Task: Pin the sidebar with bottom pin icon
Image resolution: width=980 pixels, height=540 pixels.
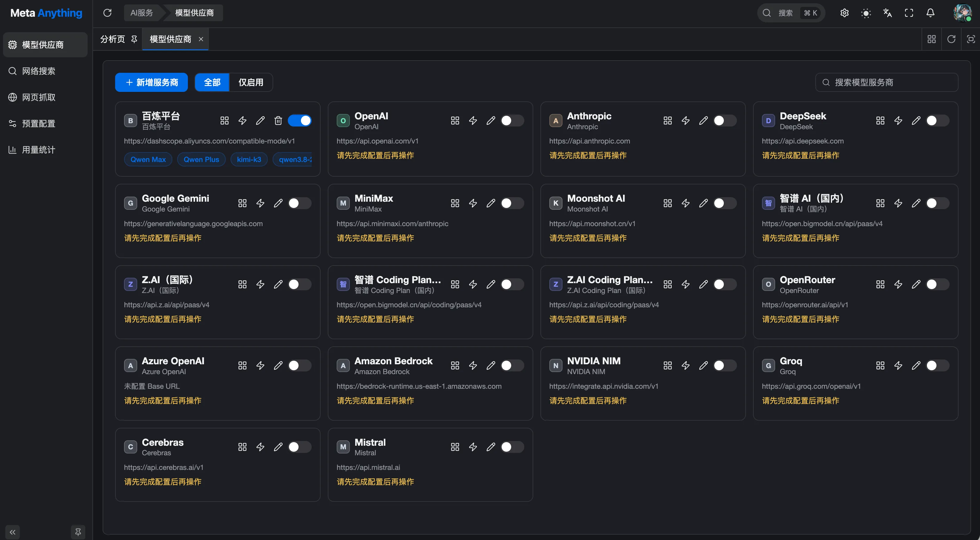Action: [78, 532]
